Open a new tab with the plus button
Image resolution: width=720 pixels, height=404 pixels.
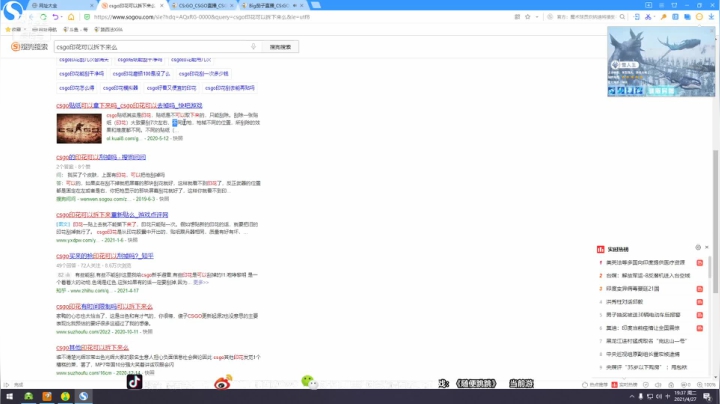click(x=316, y=5)
